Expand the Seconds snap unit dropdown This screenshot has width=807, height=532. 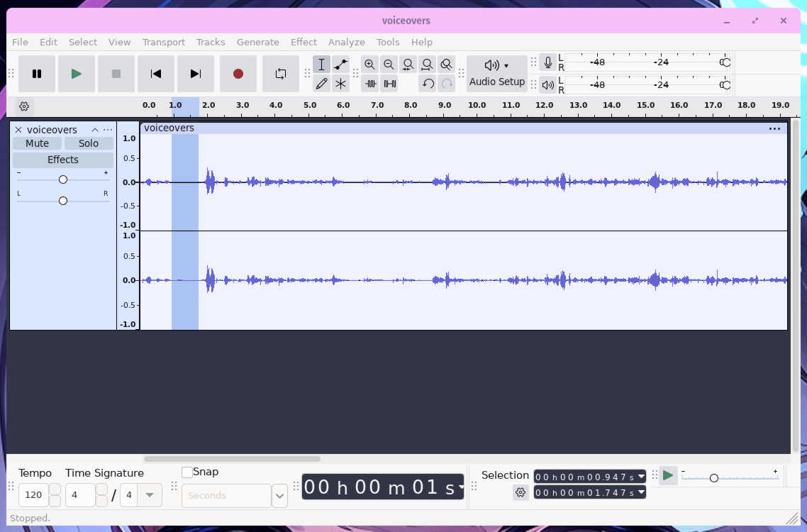279,495
